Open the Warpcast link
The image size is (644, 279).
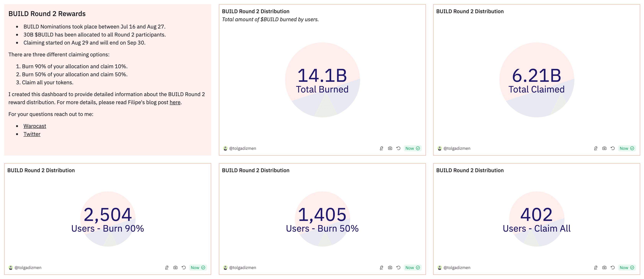35,126
